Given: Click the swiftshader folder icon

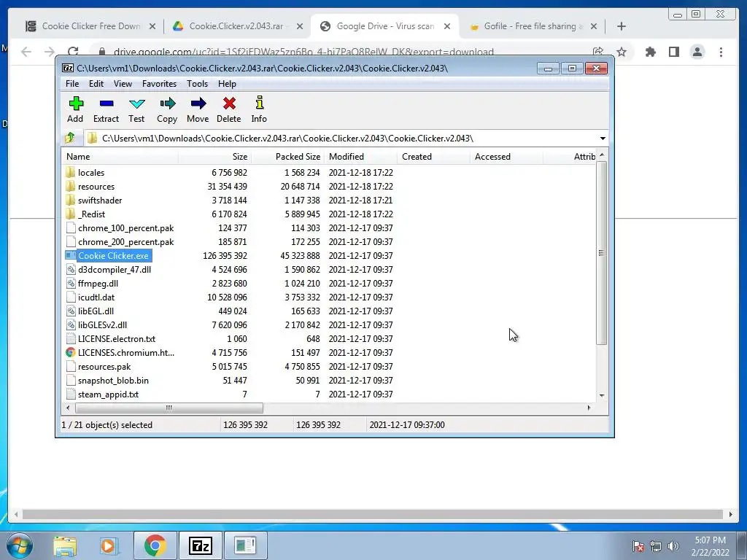Looking at the screenshot, I should point(71,200).
